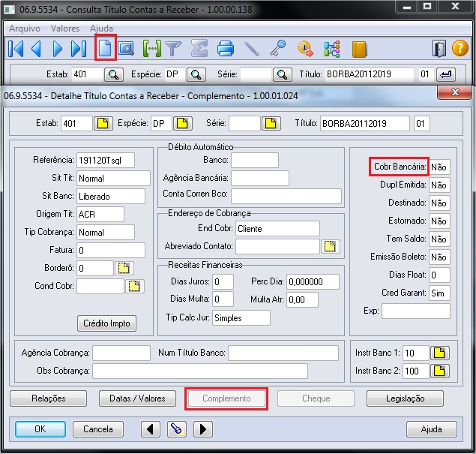Open yellow note icon beside Estab 401
Viewport: 476px width, 454px height.
click(x=103, y=124)
